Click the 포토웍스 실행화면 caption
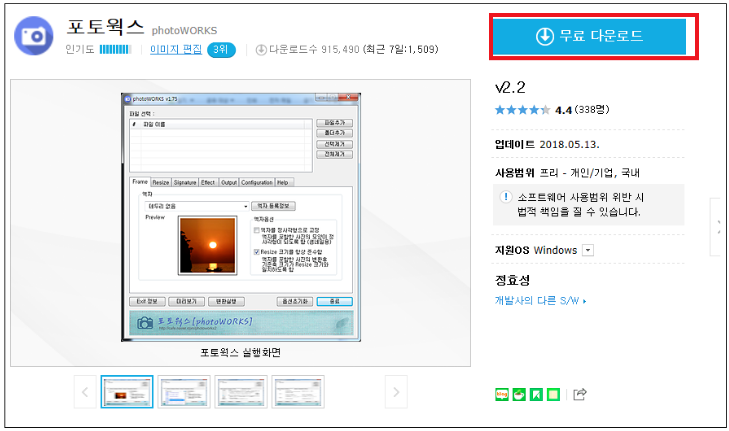729x431 pixels. click(240, 352)
